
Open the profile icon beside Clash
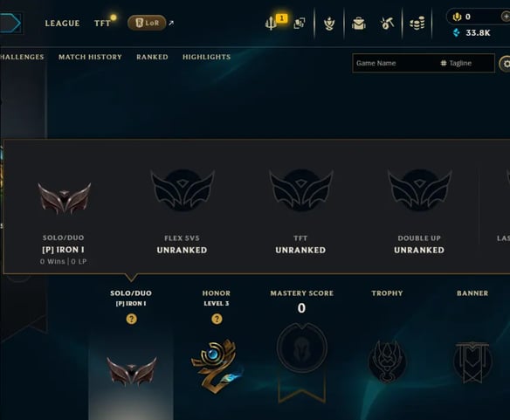300,23
